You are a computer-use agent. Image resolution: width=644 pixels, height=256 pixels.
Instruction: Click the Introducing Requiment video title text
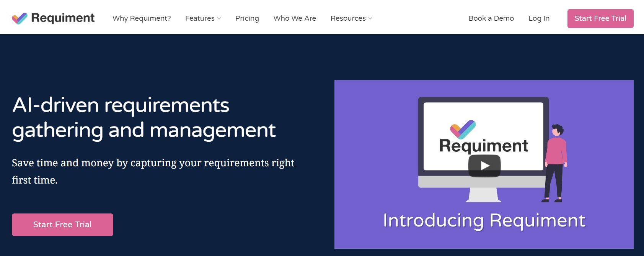[484, 221]
